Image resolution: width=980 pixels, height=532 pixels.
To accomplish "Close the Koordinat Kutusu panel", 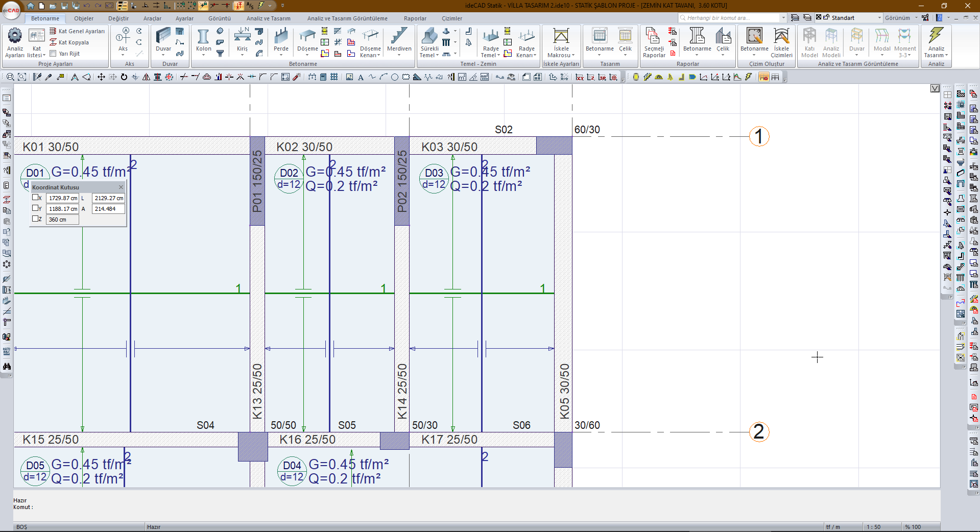I will pos(121,187).
